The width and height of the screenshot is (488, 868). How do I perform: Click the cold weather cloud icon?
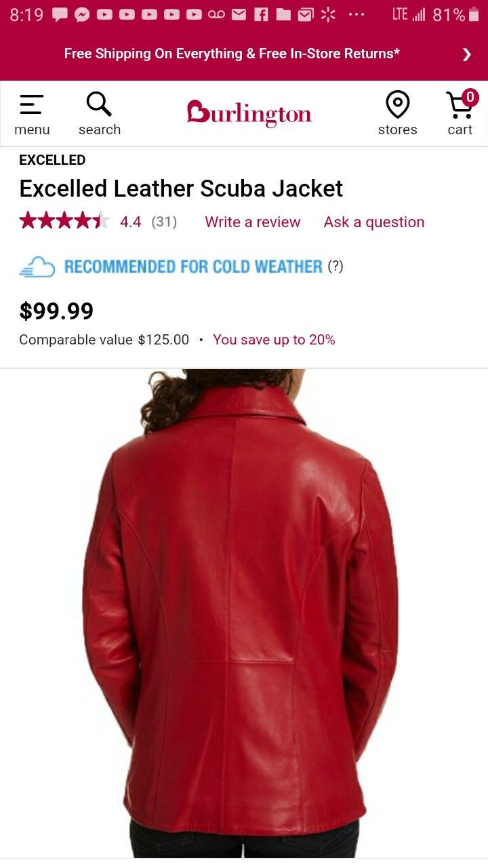point(37,267)
